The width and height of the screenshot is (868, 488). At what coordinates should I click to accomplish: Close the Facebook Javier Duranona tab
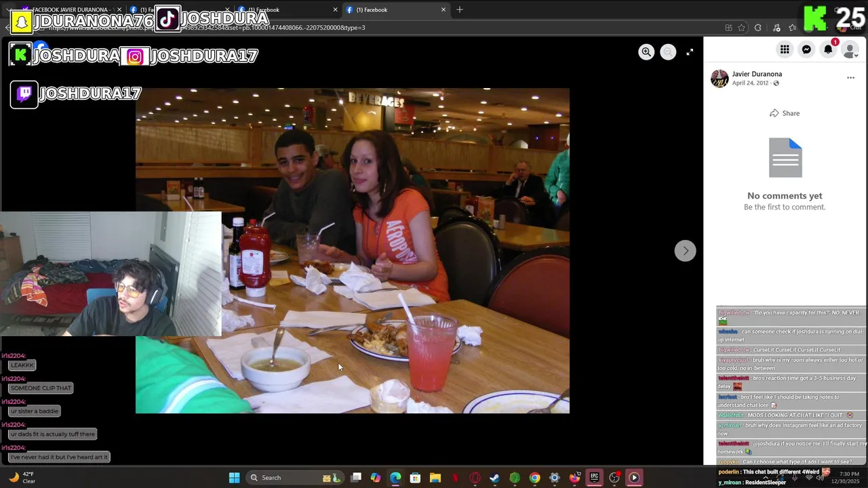pos(119,9)
